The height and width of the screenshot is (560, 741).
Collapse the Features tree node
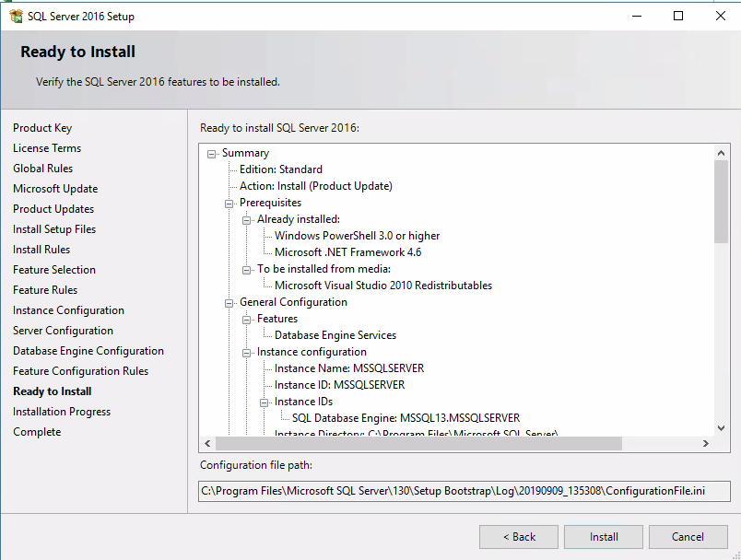pos(245,318)
